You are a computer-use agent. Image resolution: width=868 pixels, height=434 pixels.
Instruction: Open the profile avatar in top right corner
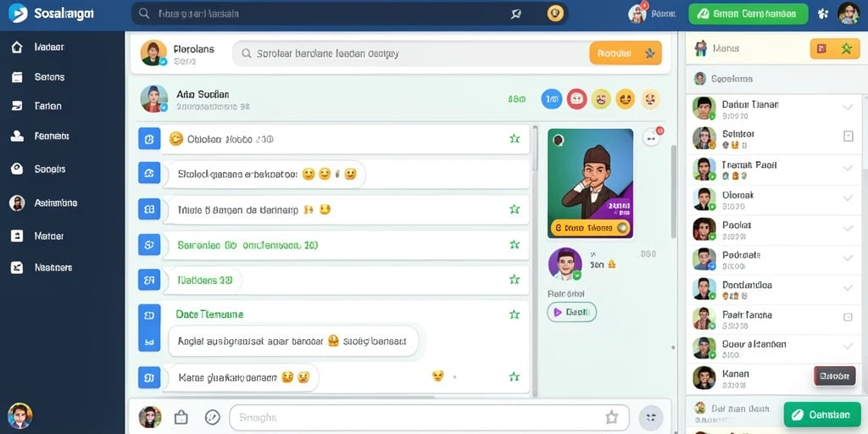pos(849,14)
